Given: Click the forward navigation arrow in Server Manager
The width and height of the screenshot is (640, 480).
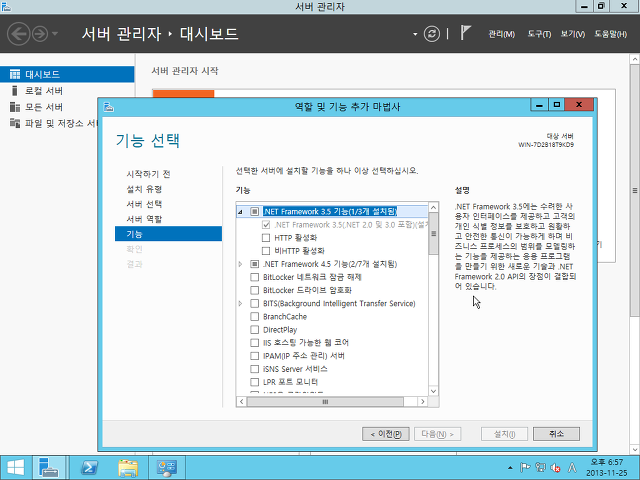Looking at the screenshot, I should tap(40, 34).
